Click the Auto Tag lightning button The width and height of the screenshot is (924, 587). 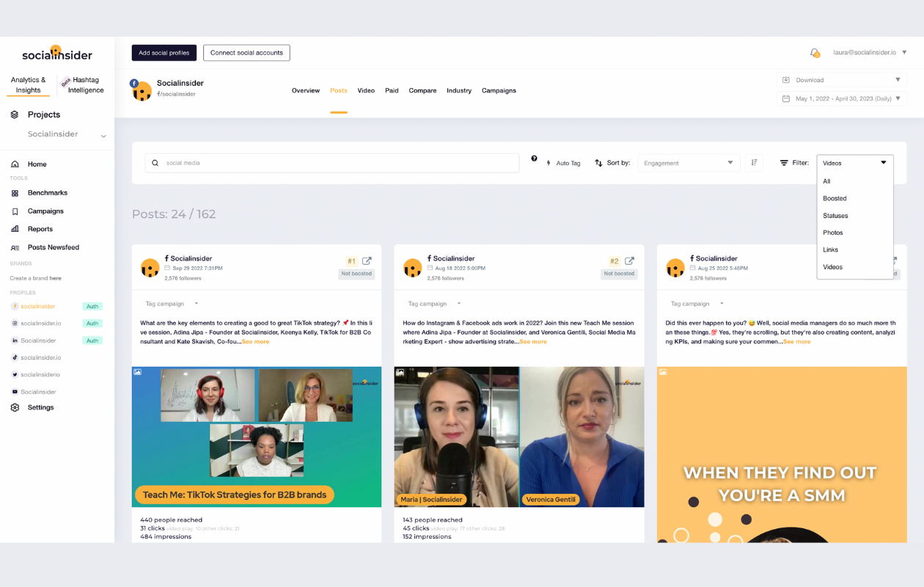click(x=563, y=163)
